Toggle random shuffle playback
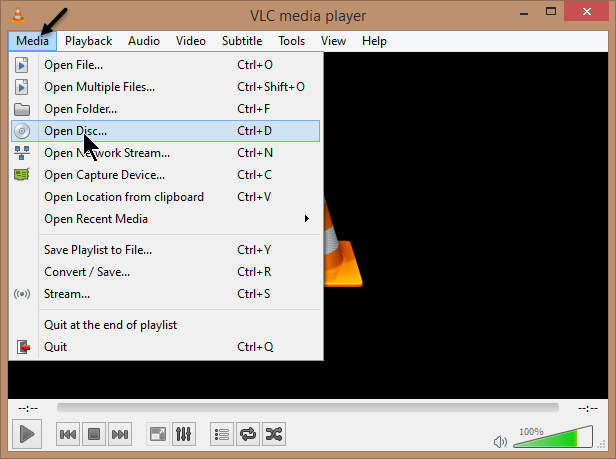Image resolution: width=616 pixels, height=459 pixels. pos(274,434)
